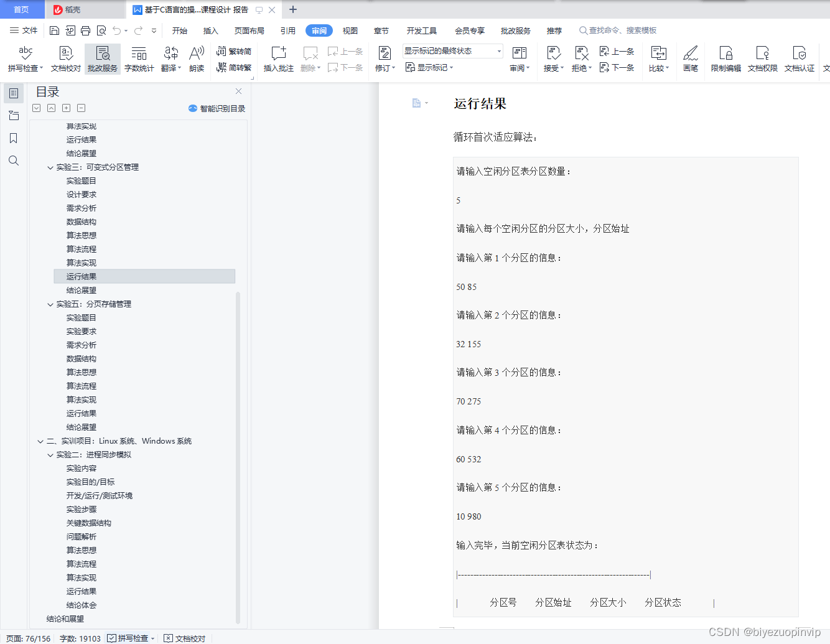This screenshot has width=830, height=644.
Task: Convert text with 简转繁
Action: (x=234, y=68)
